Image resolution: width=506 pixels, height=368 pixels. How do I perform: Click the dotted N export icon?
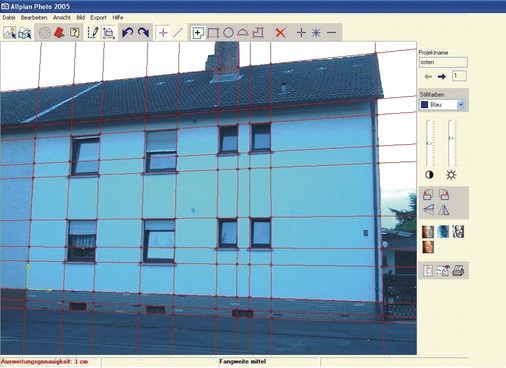point(443,271)
